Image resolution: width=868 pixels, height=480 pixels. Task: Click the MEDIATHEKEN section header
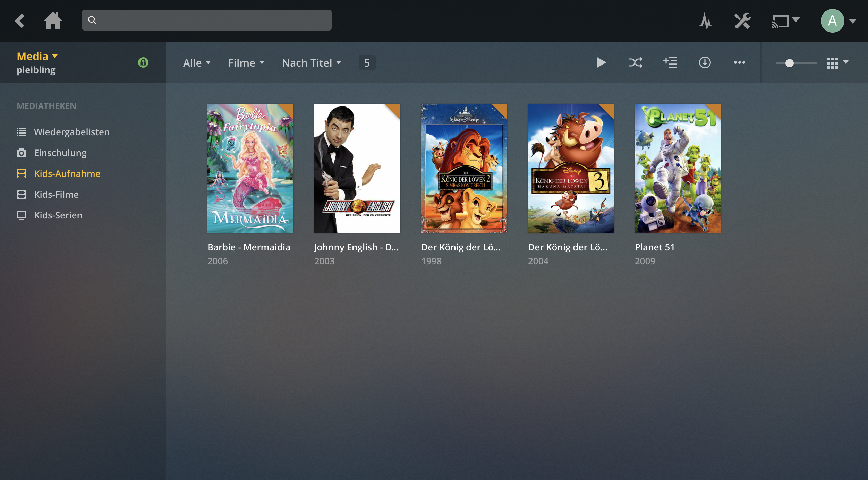pyautogui.click(x=46, y=106)
